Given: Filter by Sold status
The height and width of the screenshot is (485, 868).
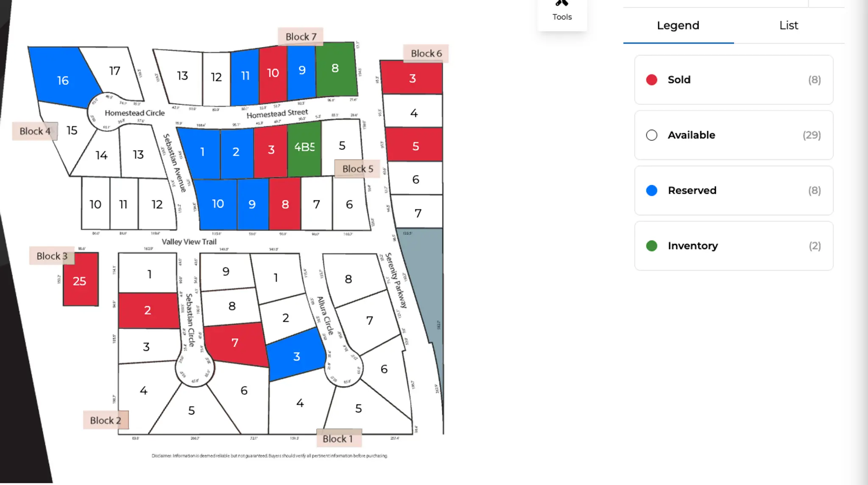Looking at the screenshot, I should [734, 80].
